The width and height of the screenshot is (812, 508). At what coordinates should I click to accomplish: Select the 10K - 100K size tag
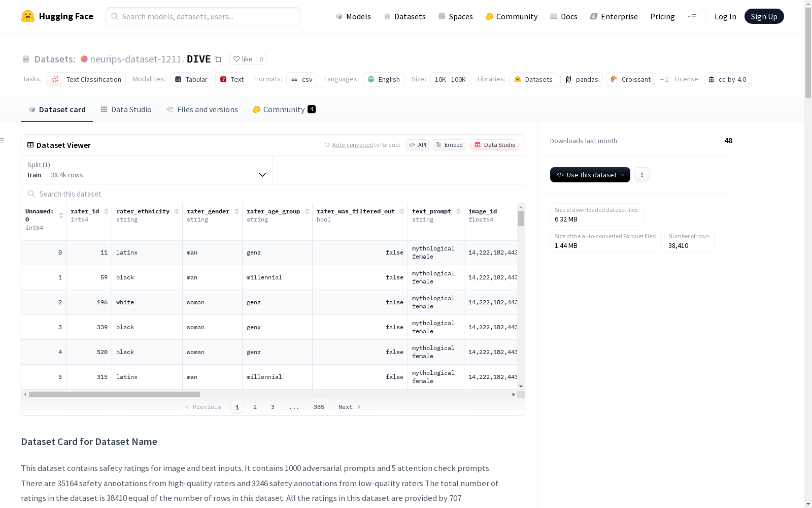[x=450, y=79]
